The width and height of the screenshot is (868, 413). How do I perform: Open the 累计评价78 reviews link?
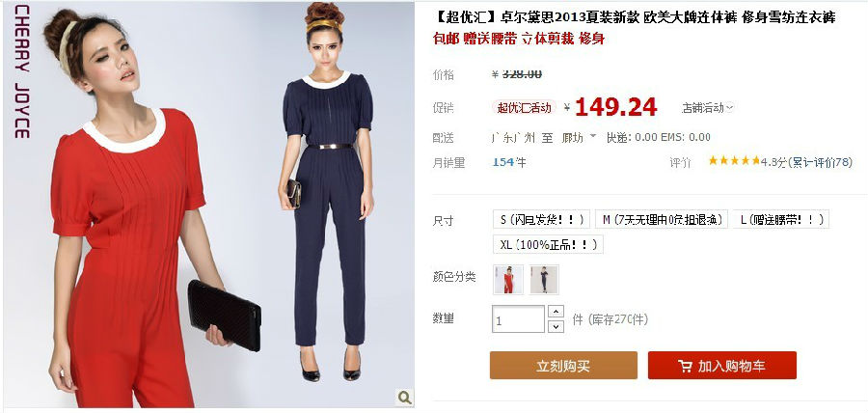(820, 162)
